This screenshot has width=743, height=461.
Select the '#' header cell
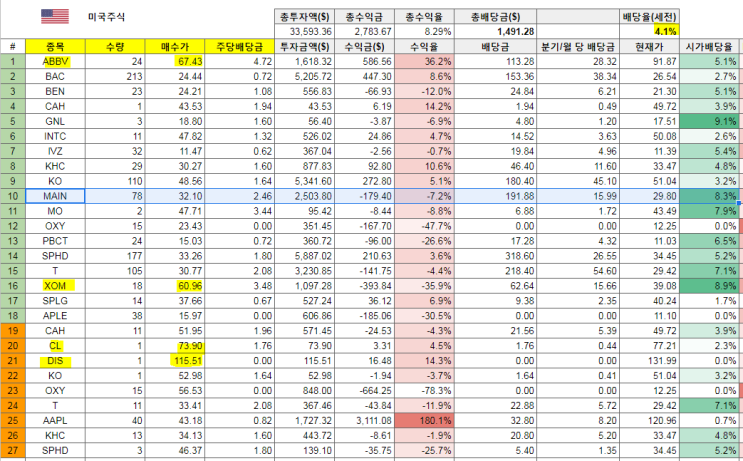pos(13,46)
